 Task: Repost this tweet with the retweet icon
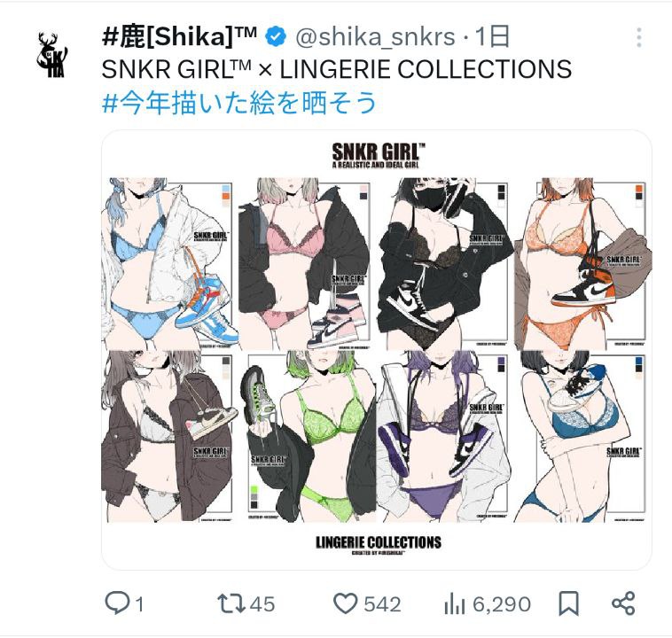click(x=231, y=603)
